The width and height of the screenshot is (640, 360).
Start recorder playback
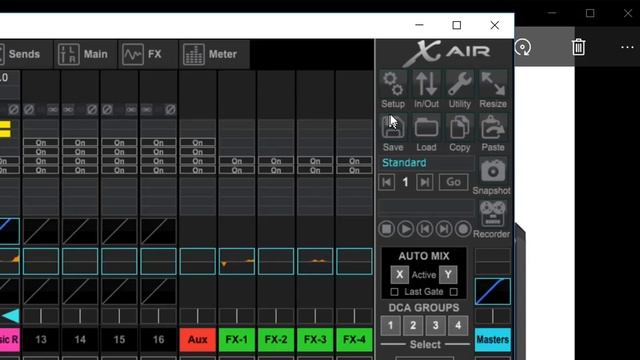point(405,229)
